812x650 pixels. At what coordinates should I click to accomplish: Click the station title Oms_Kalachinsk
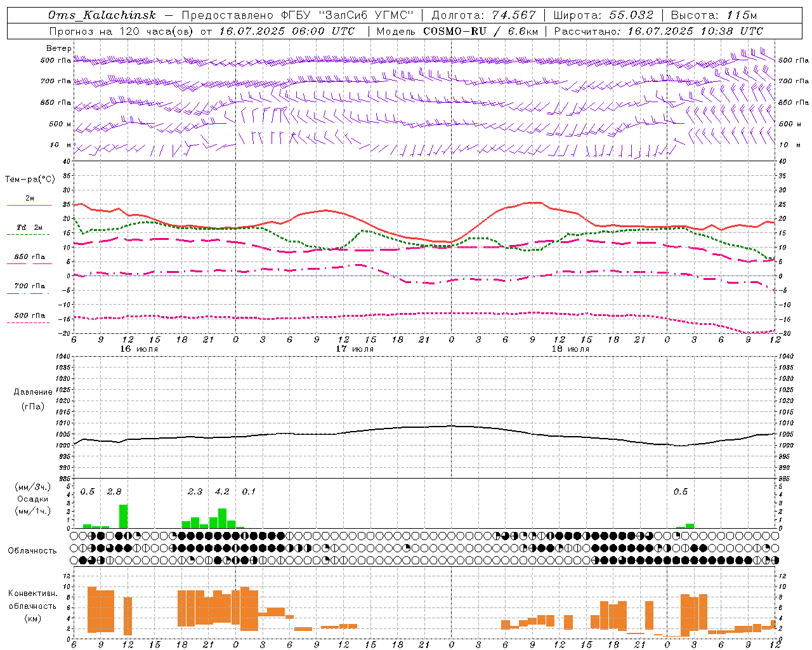click(x=101, y=15)
